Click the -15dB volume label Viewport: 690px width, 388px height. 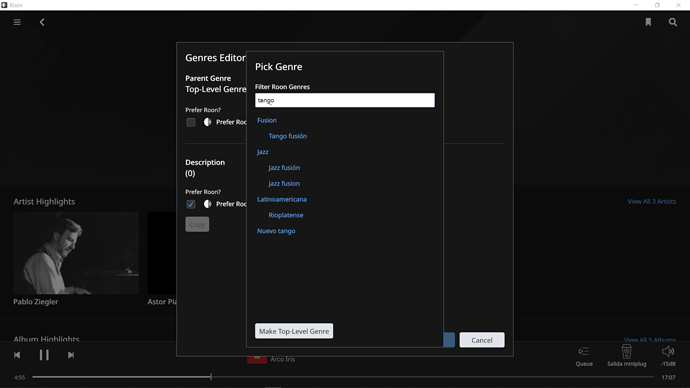pos(668,364)
